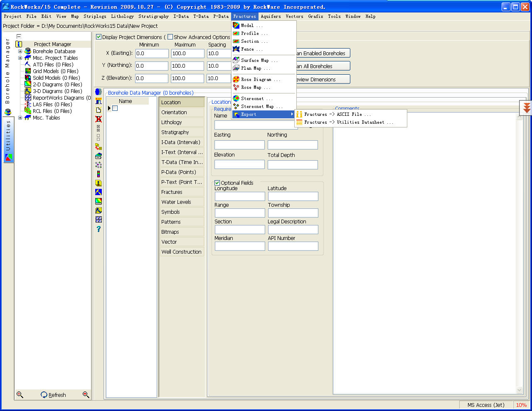Click the zoom-in magnifier at panel bottom

click(20, 395)
